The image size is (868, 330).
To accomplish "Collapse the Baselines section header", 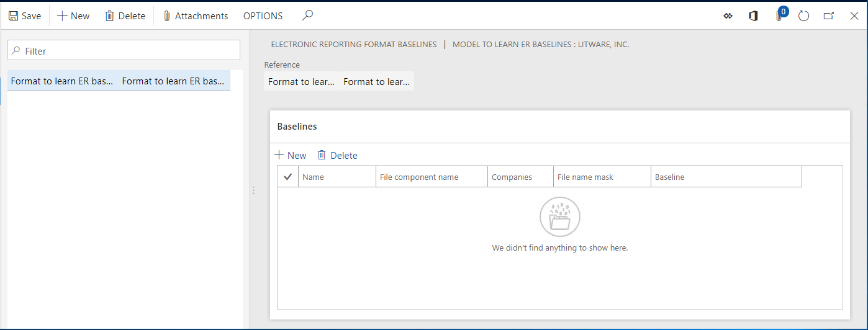I will point(559,127).
